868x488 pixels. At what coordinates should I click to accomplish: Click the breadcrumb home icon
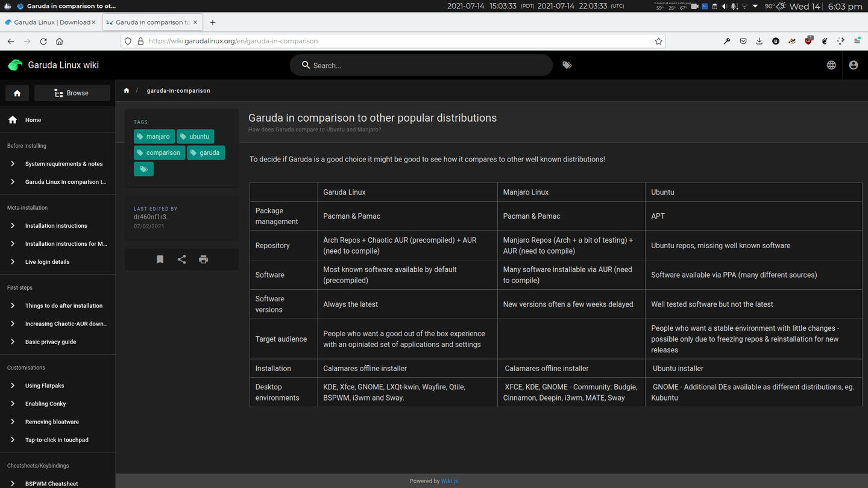pyautogui.click(x=127, y=90)
